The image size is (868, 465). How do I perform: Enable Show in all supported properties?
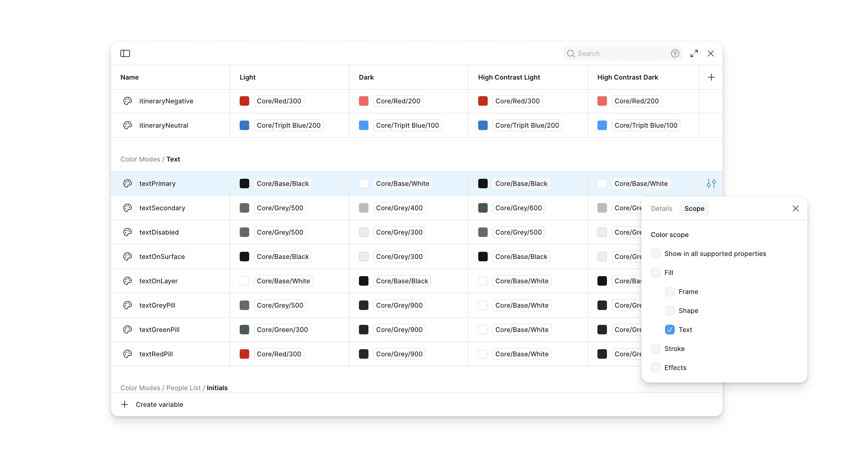(x=655, y=254)
